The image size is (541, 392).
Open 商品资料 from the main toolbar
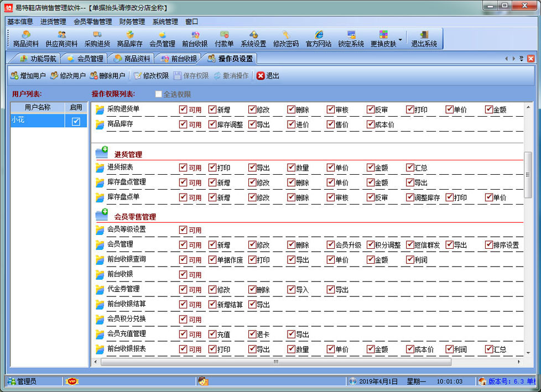(26, 39)
